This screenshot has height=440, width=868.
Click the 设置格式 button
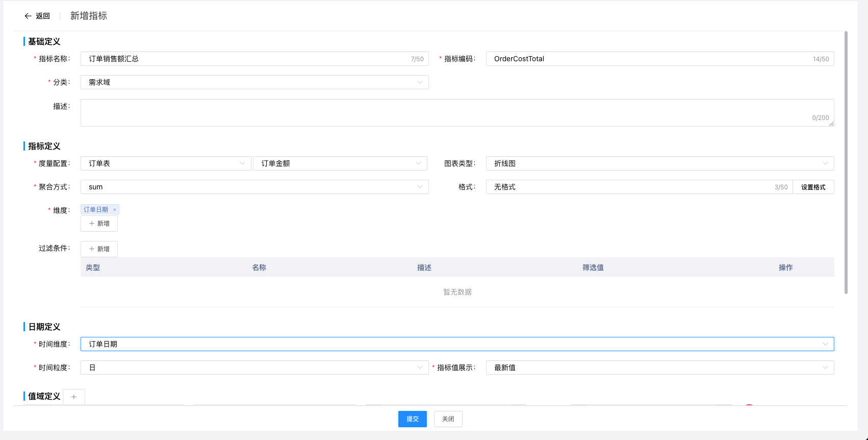[x=813, y=187]
